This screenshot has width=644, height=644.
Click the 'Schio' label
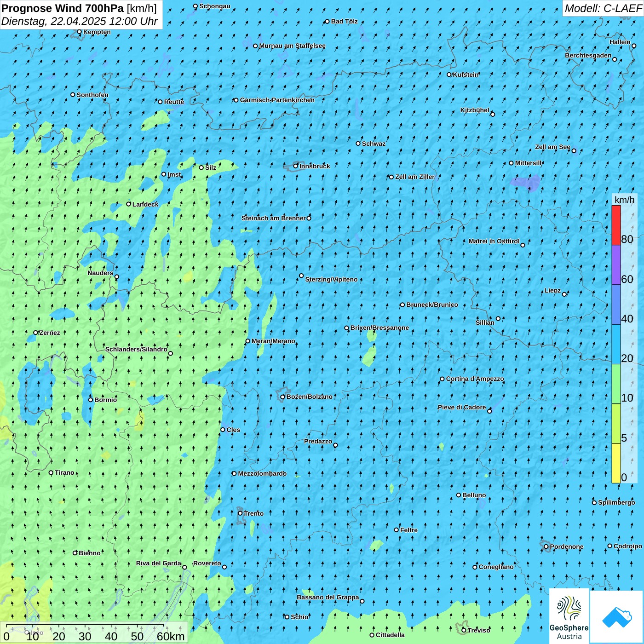click(299, 617)
